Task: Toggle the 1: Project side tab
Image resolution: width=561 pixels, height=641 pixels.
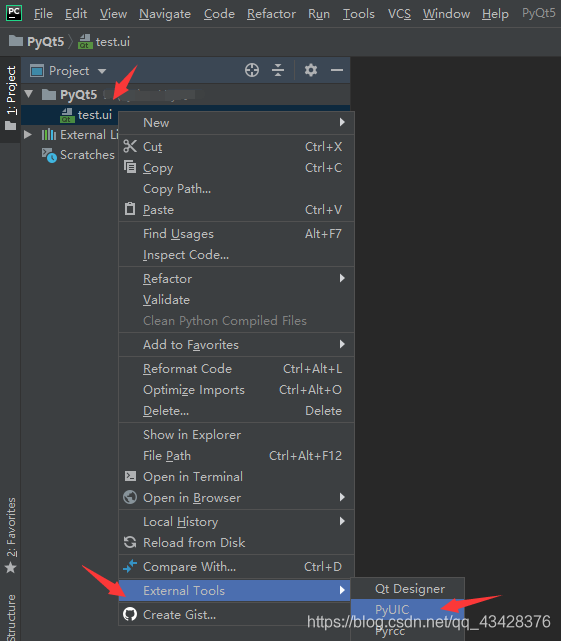Action: coord(11,98)
